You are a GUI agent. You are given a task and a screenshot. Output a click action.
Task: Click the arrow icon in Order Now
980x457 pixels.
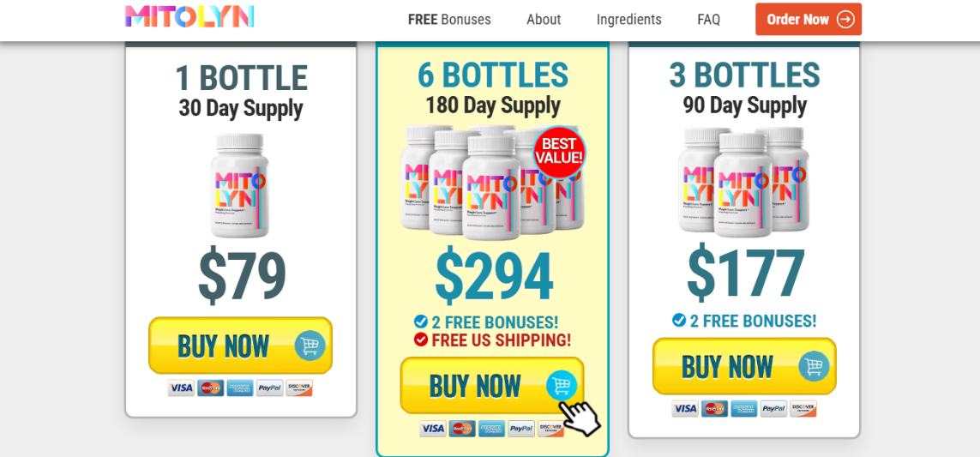(x=845, y=20)
